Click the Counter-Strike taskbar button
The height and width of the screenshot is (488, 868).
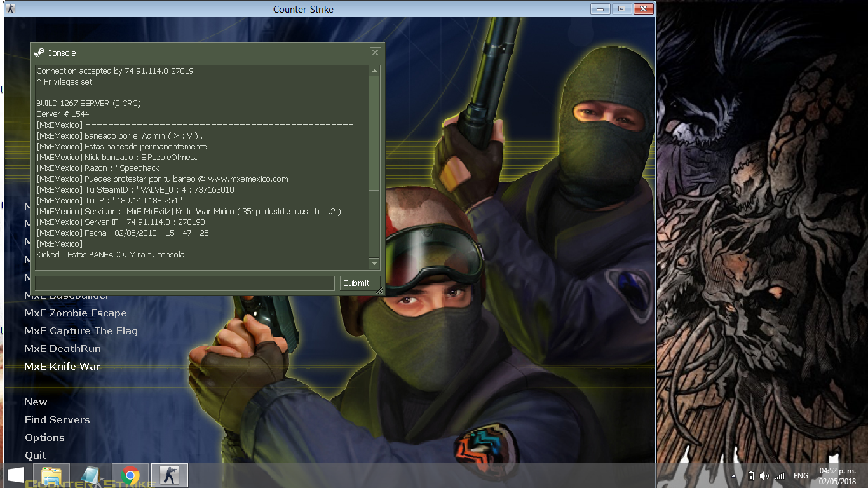click(170, 475)
